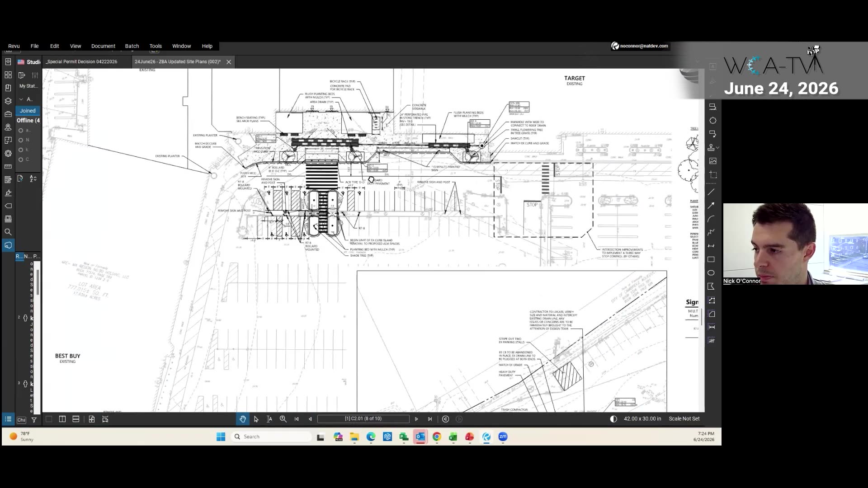
Task: Open the active Studio panel icon
Action: (8, 245)
